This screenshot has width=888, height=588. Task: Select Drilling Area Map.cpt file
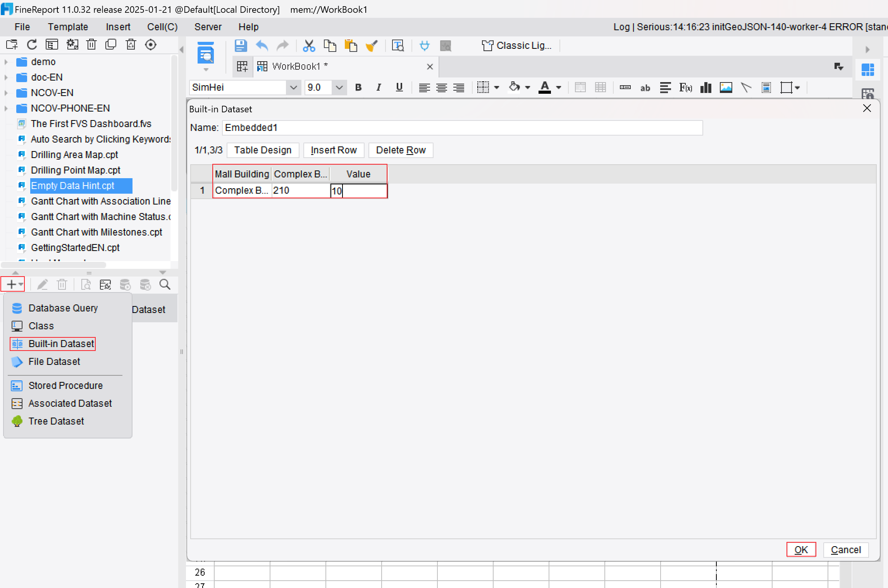tap(74, 155)
